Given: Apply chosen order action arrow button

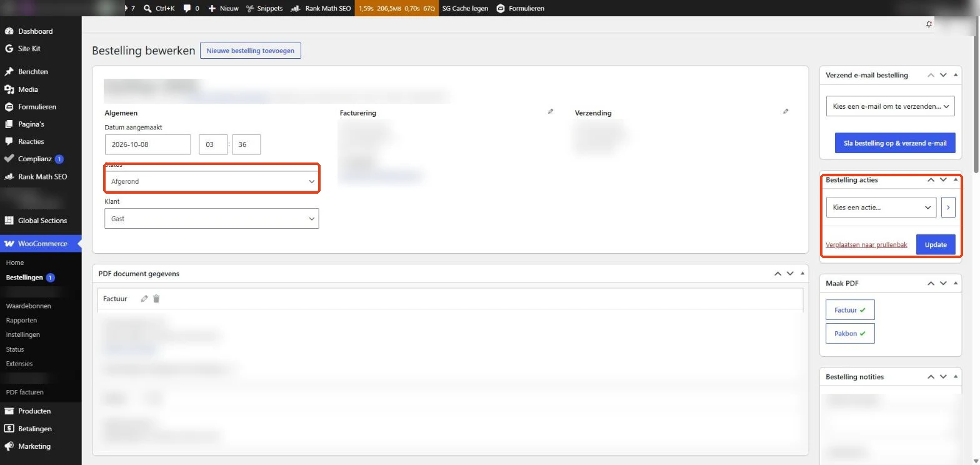Looking at the screenshot, I should (948, 207).
